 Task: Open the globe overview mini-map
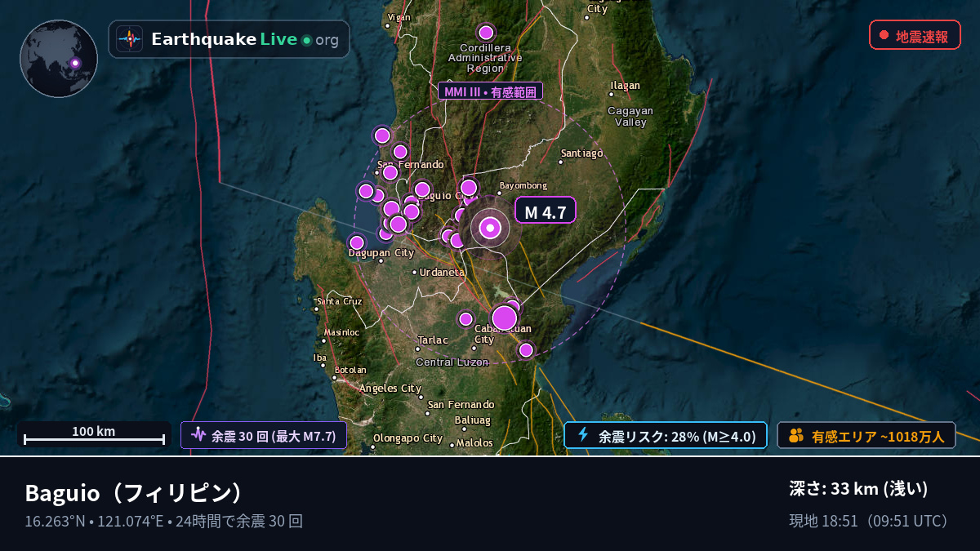click(59, 59)
